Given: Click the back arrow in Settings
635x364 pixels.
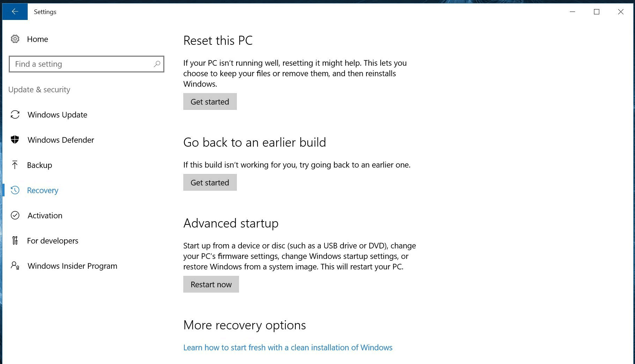Looking at the screenshot, I should click(x=15, y=11).
